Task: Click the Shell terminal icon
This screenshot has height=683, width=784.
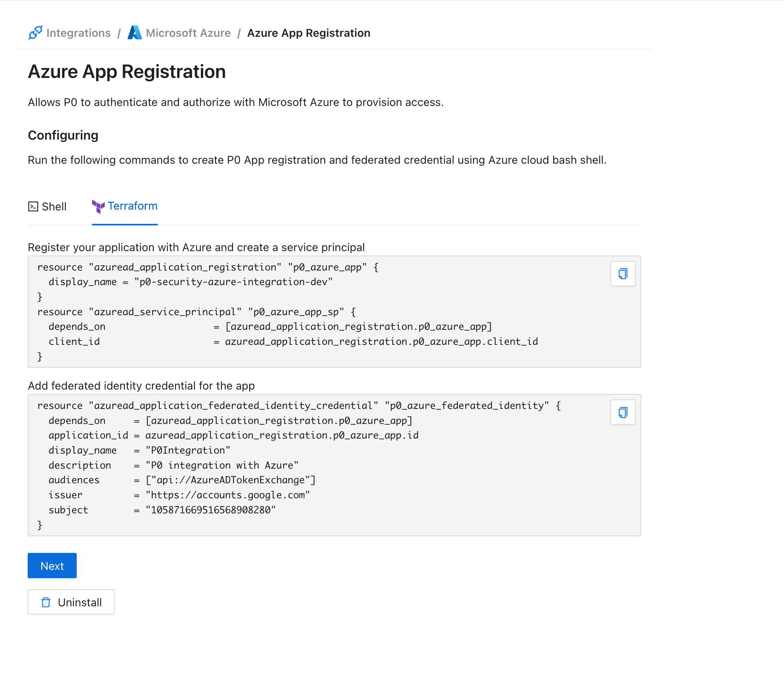Action: click(x=33, y=206)
